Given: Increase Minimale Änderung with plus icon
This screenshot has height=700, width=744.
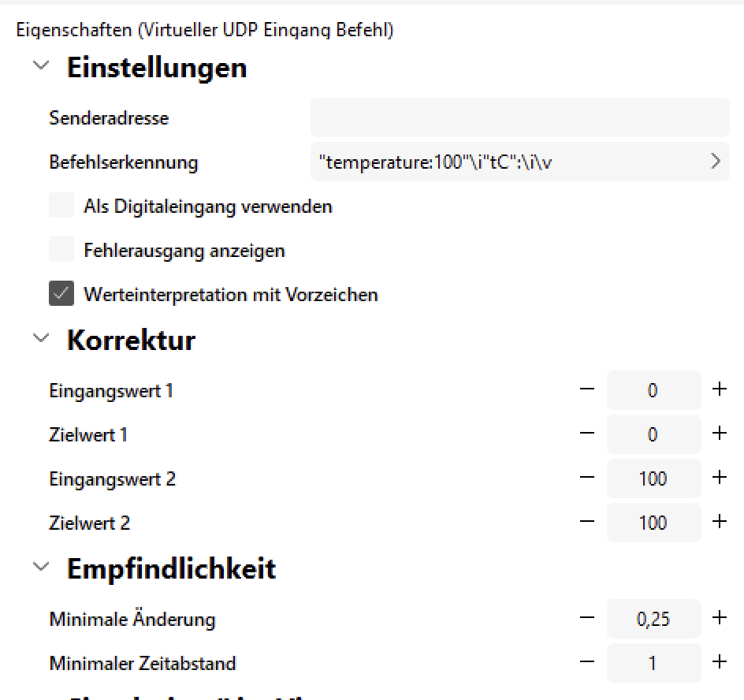Looking at the screenshot, I should click(x=720, y=617).
